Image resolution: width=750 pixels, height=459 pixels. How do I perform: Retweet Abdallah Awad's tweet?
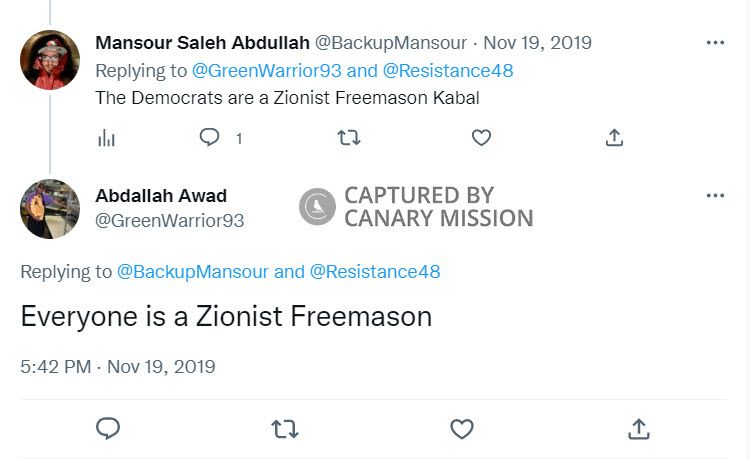point(285,429)
